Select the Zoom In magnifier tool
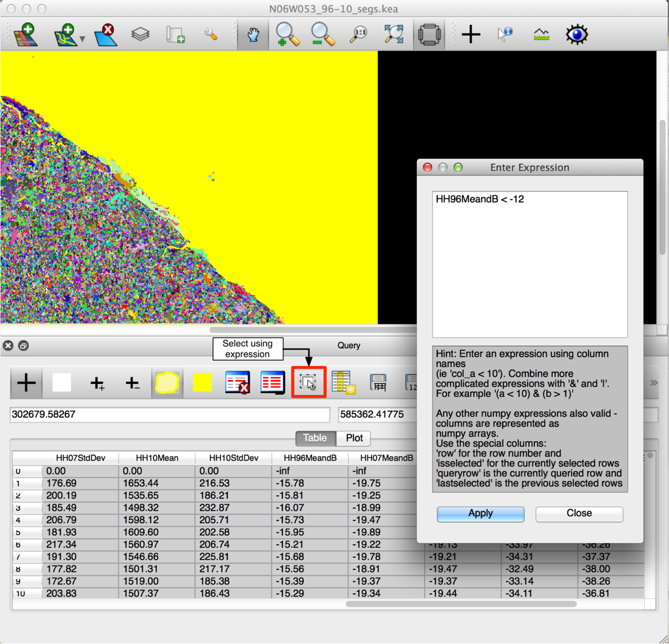The width and height of the screenshot is (669, 644). pyautogui.click(x=287, y=34)
